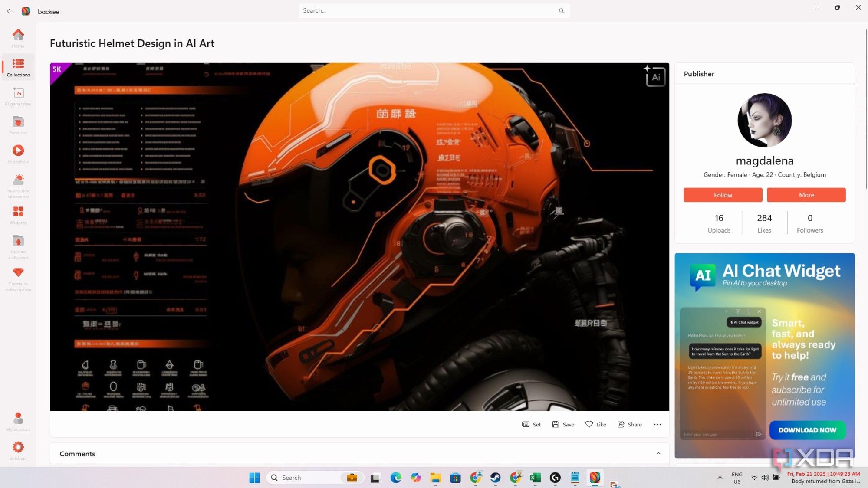View magdalena's 284 Likes
This screenshot has height=488, width=868.
coord(764,223)
